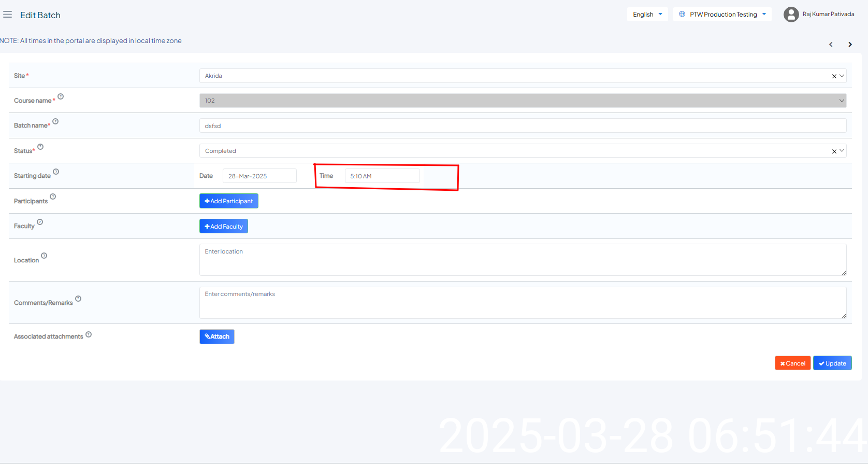Clear the Akrida site selection

point(834,76)
